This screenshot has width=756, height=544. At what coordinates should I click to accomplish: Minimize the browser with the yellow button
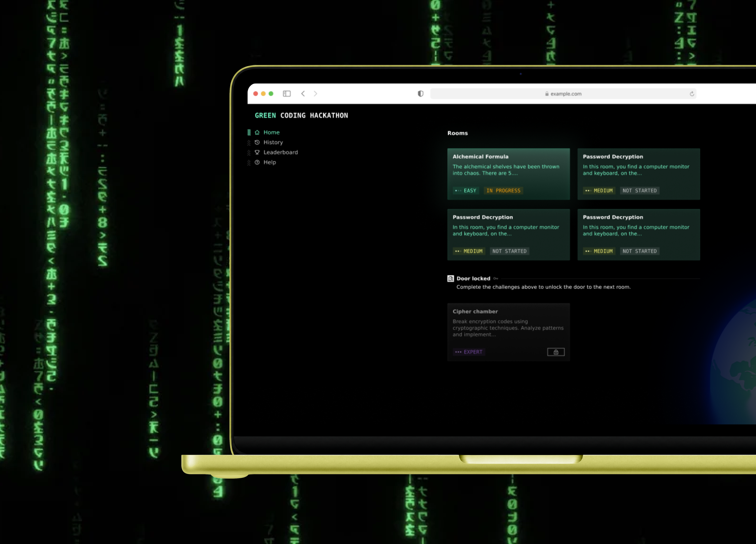[263, 94]
